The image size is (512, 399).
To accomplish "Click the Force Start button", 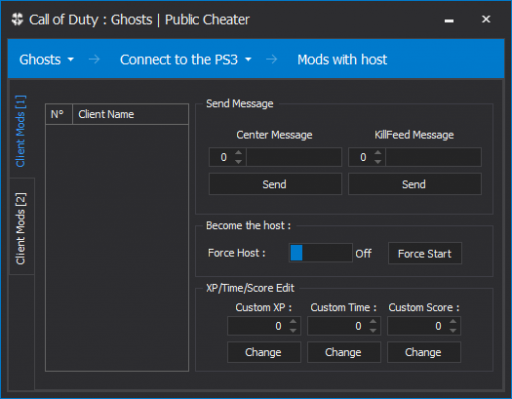I will (x=425, y=254).
